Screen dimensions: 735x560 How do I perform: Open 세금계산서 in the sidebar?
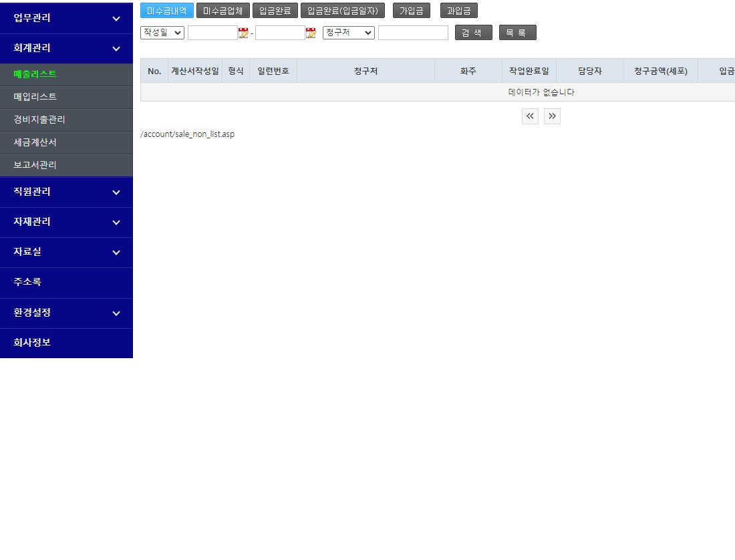[35, 142]
